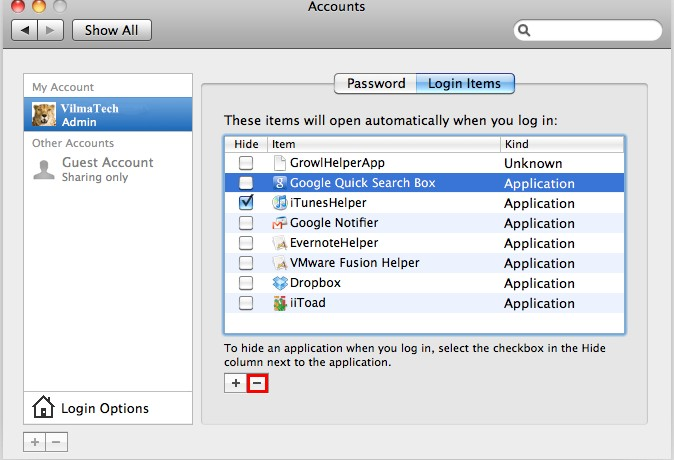Click the yellow minimize window button
The width and height of the screenshot is (674, 460).
pos(39,5)
